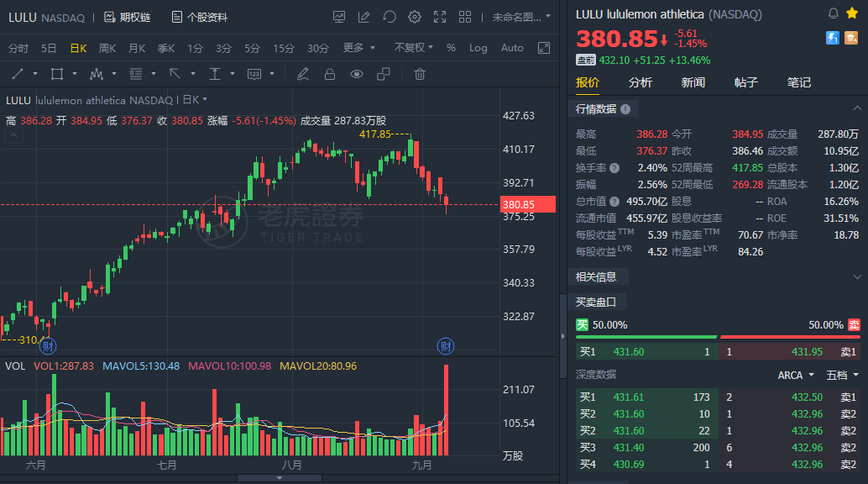This screenshot has height=484, width=868.
Task: Select 月K monthly candlestick period
Action: 137,48
